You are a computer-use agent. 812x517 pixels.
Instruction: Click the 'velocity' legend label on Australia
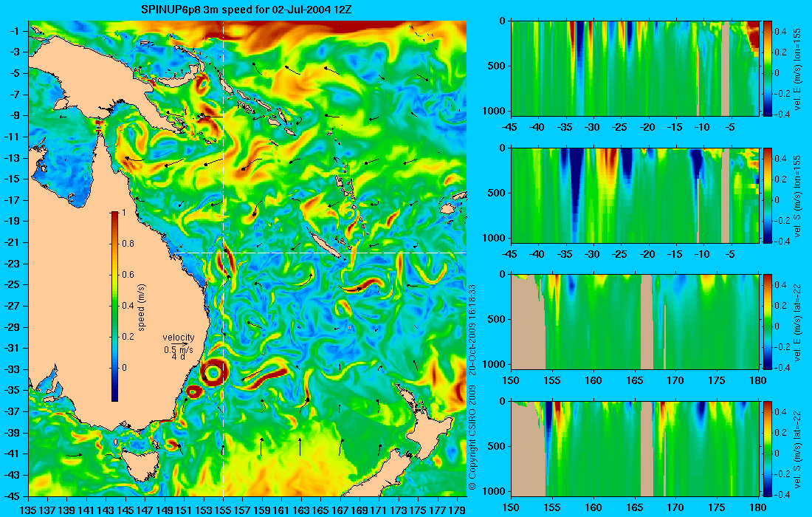pos(178,338)
